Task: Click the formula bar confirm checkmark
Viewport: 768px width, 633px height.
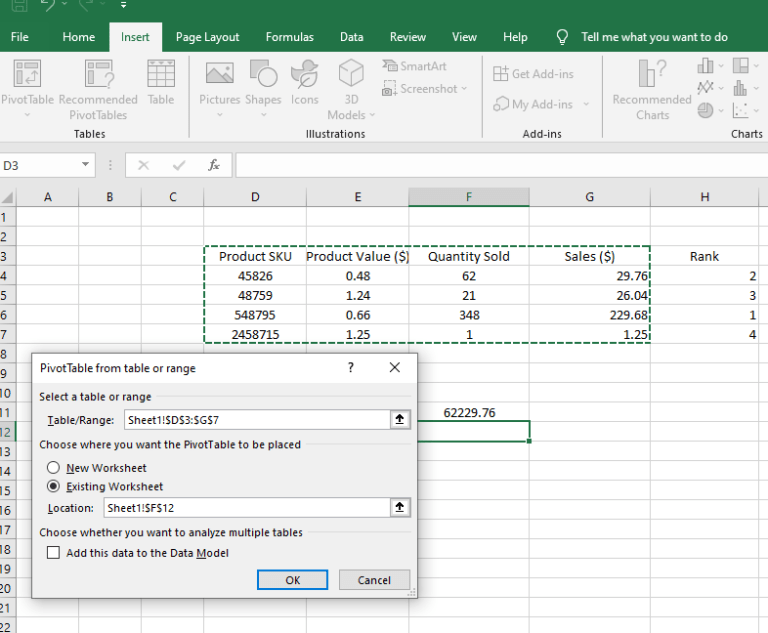Action: click(x=179, y=165)
